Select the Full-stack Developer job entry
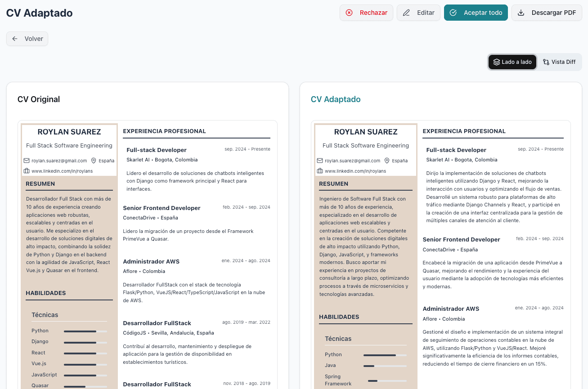The width and height of the screenshot is (588, 389). [156, 150]
